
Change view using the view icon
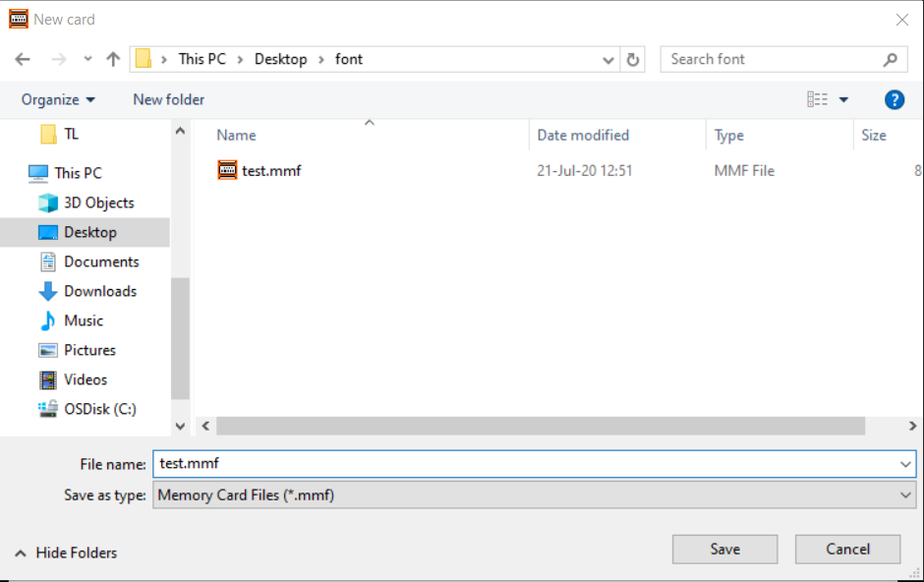(817, 99)
